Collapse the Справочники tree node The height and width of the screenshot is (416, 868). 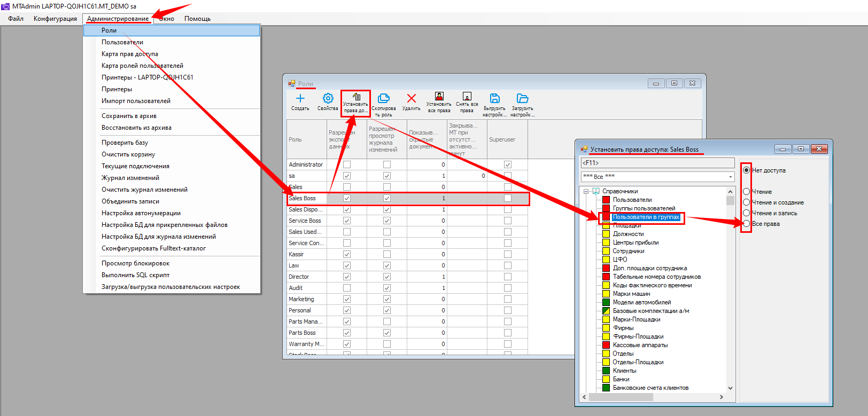pos(586,191)
